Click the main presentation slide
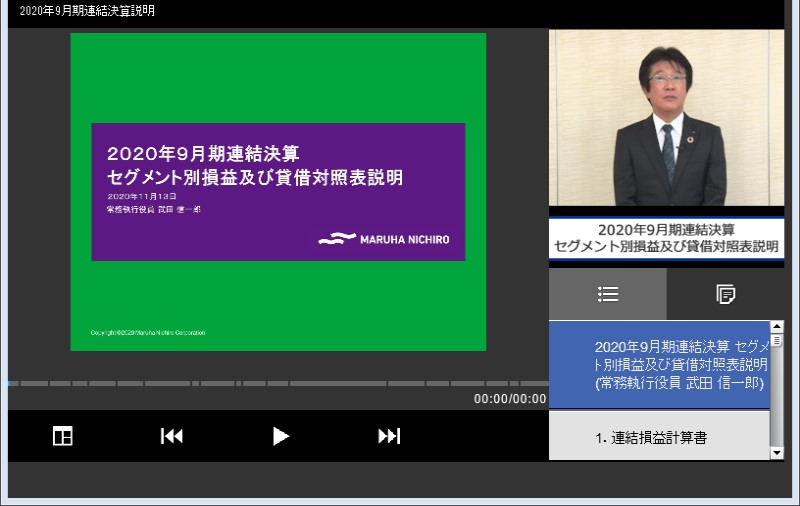This screenshot has height=506, width=800. (278, 192)
